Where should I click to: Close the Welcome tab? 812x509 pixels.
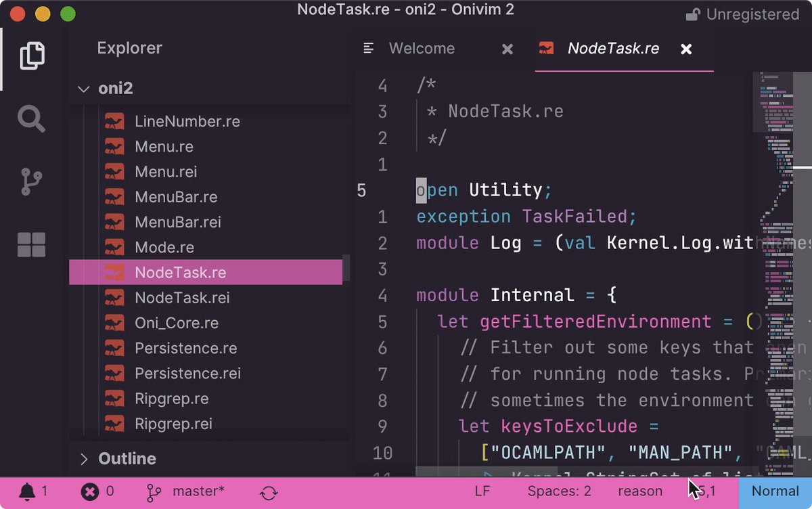pos(507,49)
